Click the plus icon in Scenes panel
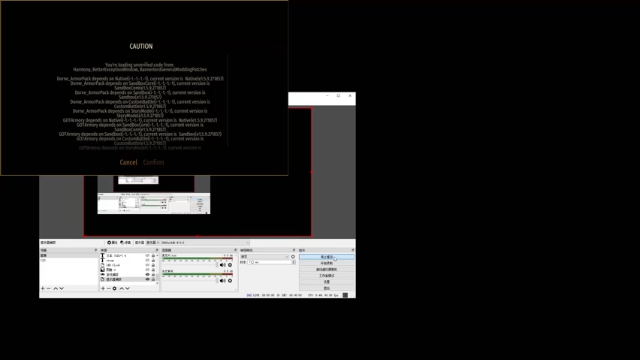Viewport: 640px width, 360px height. click(42, 289)
